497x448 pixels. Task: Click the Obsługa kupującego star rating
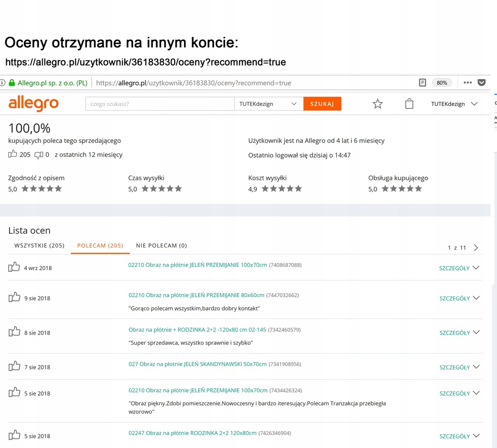402,189
